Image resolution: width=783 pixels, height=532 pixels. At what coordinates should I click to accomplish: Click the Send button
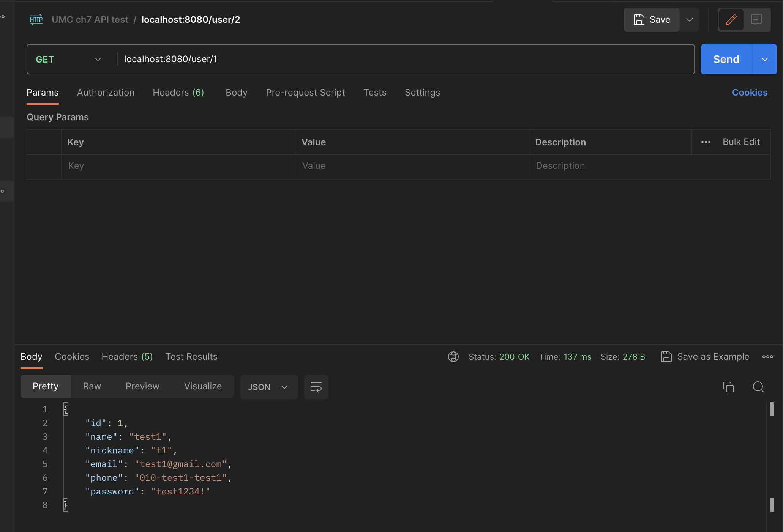pyautogui.click(x=726, y=59)
